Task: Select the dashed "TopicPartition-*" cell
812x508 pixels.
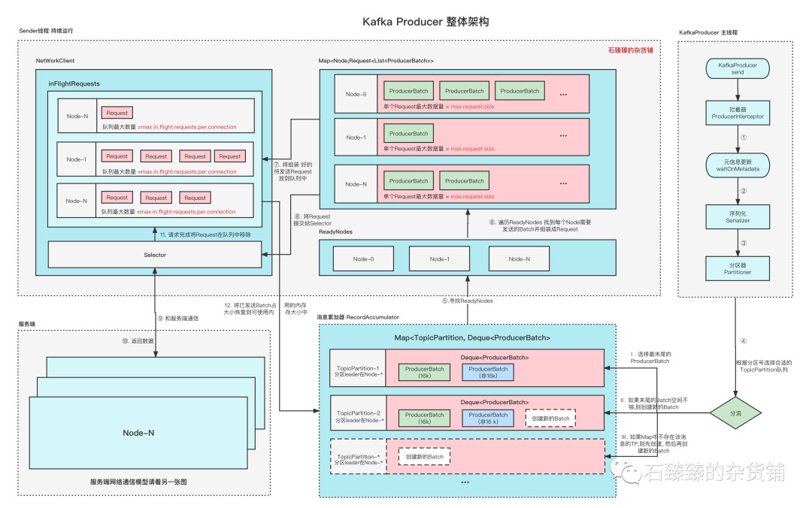Action: tap(359, 456)
